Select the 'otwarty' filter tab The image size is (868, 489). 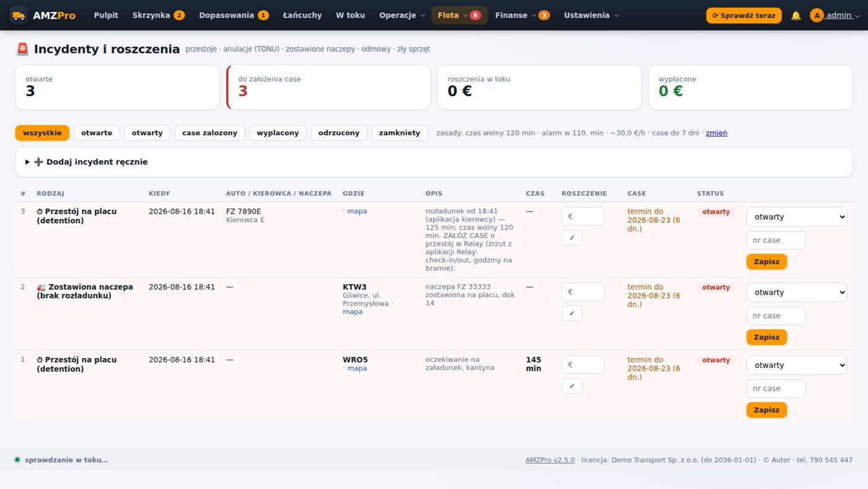147,133
